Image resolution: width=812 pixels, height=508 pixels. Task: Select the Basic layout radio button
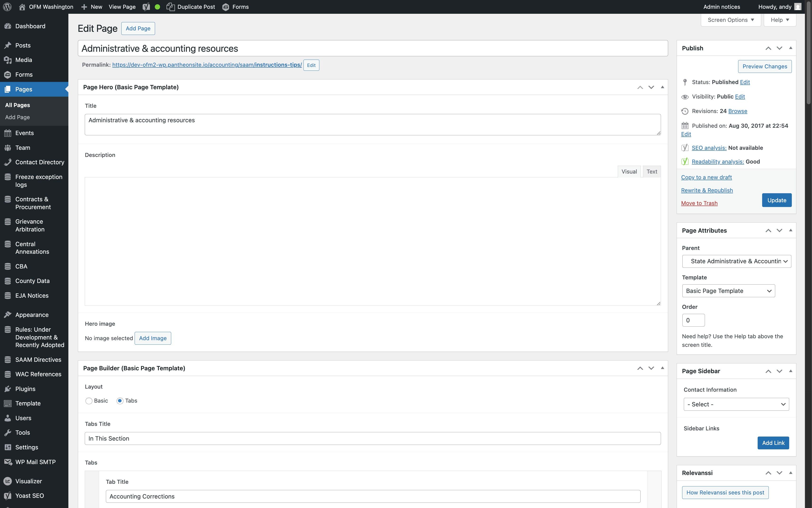[89, 401]
